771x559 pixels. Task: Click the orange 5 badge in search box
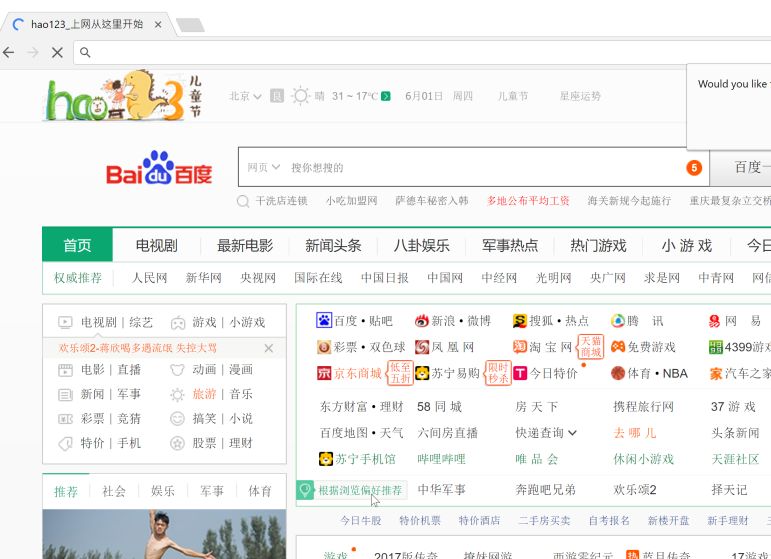694,168
